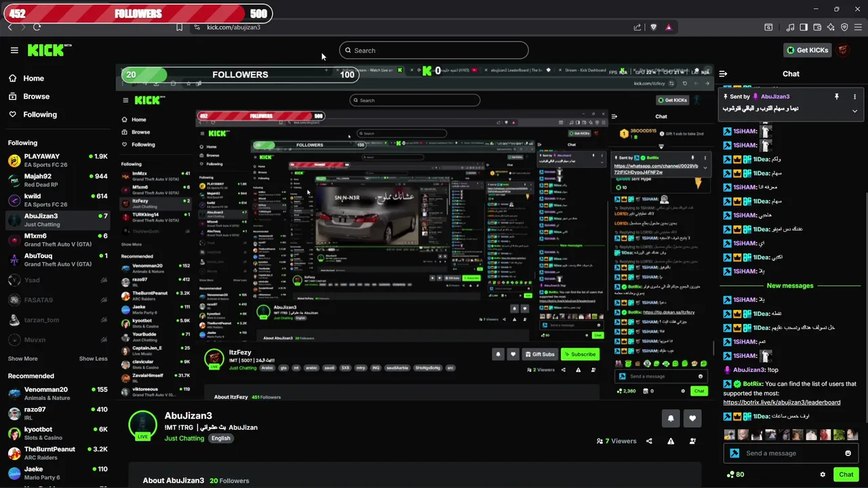Open offline channel tarzan_tom
This screenshot has width=868, height=488.
pos(58,320)
